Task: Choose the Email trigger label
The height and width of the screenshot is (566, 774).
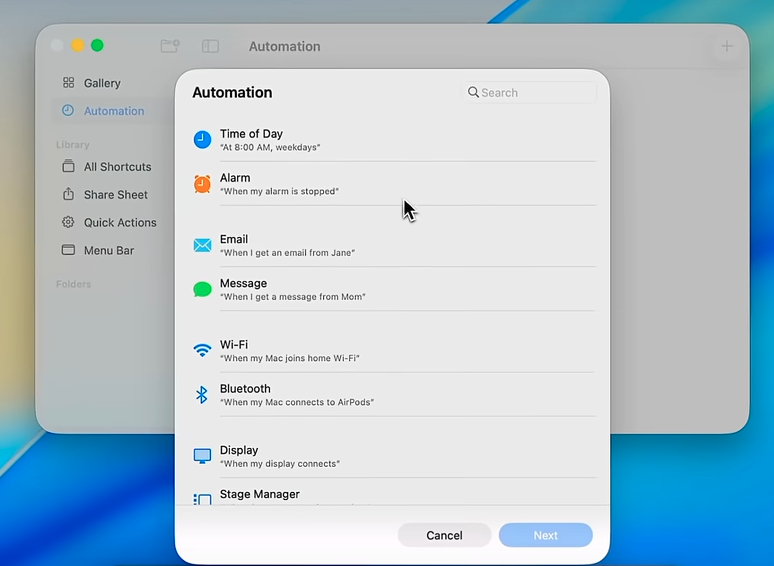Action: (233, 239)
